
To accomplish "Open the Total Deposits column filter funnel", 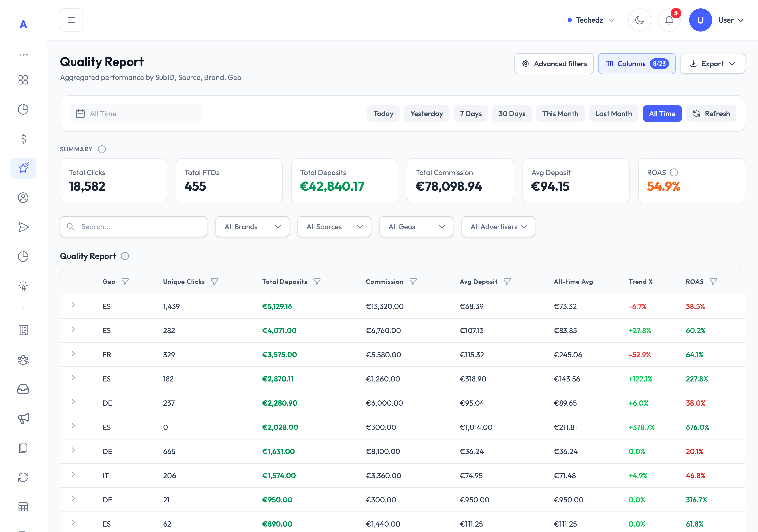I will click(x=317, y=282).
